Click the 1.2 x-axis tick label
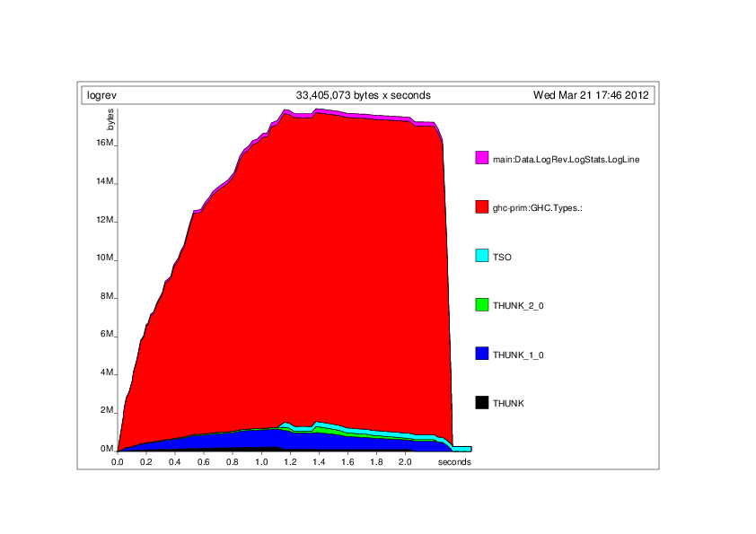Screen dimensions: 756x534 point(290,462)
